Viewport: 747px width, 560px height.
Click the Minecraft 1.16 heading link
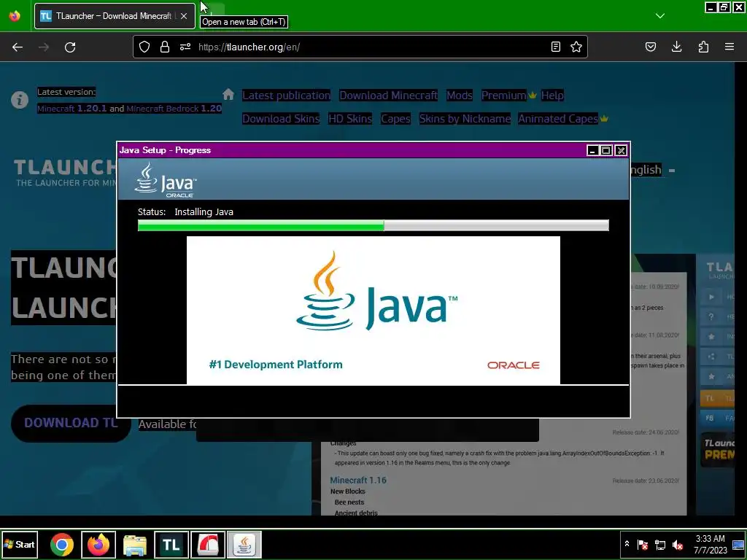tap(358, 480)
